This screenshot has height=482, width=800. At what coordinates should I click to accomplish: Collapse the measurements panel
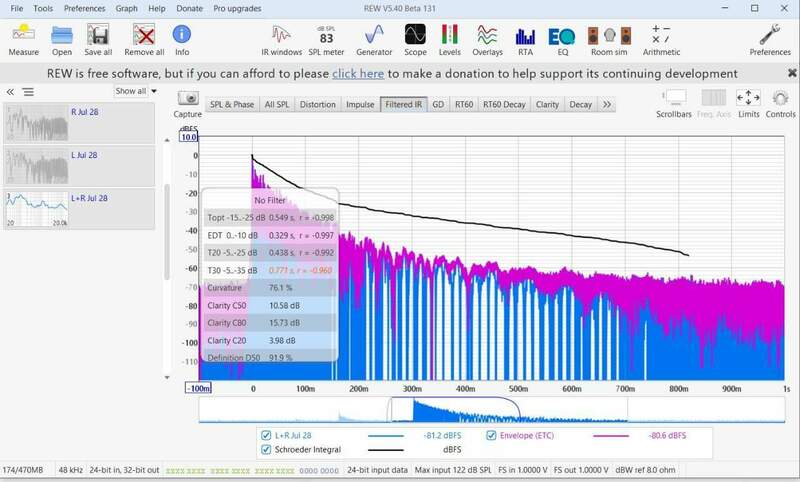pos(10,92)
